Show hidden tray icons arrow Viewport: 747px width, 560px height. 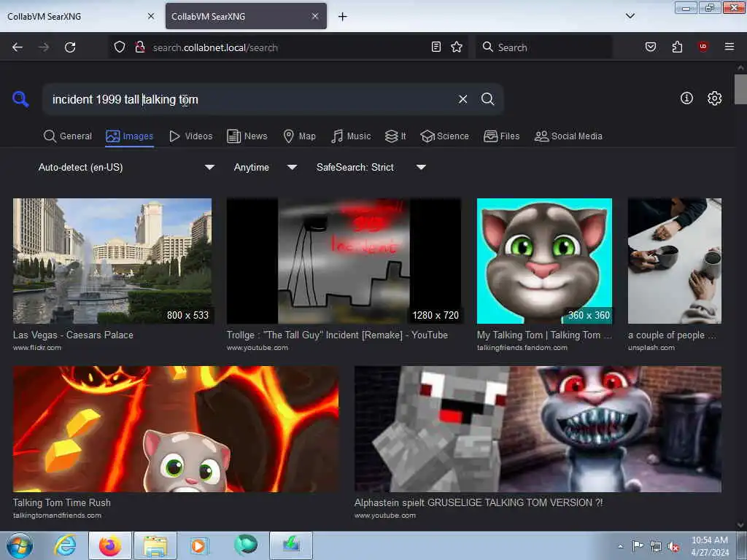pos(620,547)
